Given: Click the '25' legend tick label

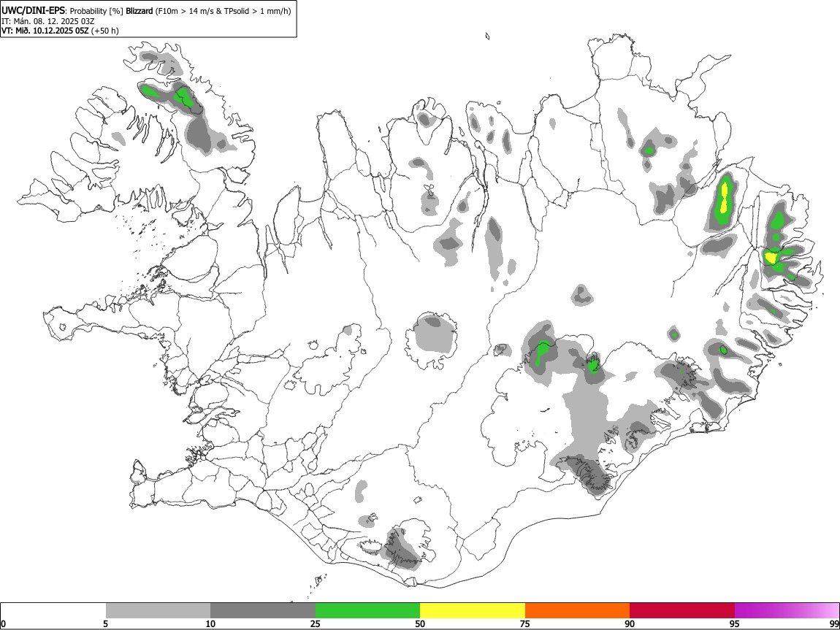Looking at the screenshot, I should coord(316,623).
